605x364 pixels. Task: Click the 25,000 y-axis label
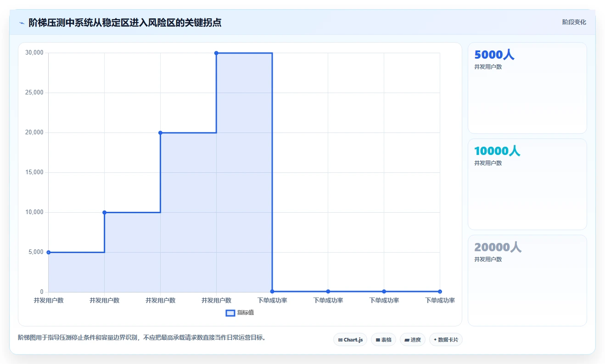34,93
